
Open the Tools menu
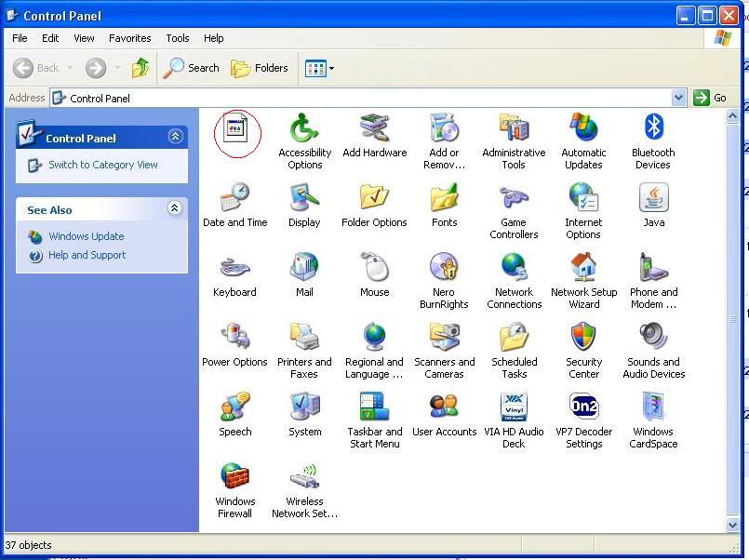click(177, 38)
